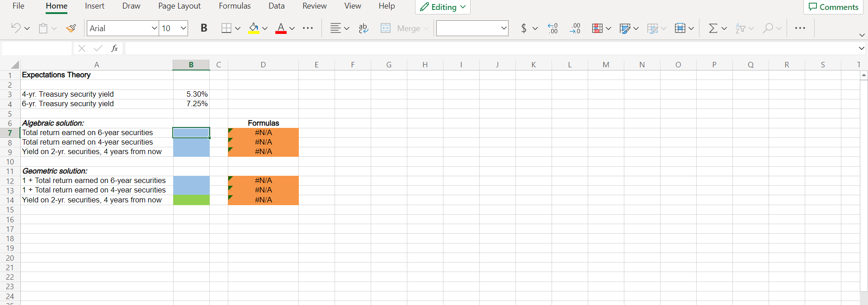Open Format as Table icon
This screenshot has width=868, height=305.
point(625,28)
